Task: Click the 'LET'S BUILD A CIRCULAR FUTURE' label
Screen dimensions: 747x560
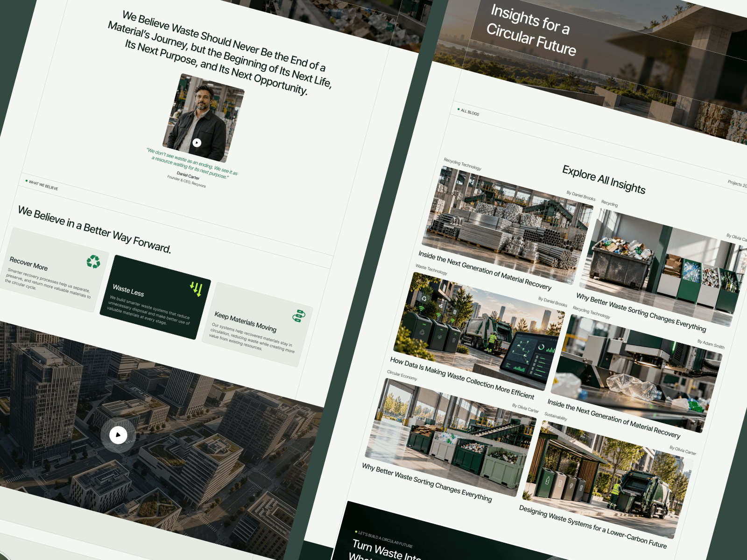Action: pyautogui.click(x=385, y=539)
